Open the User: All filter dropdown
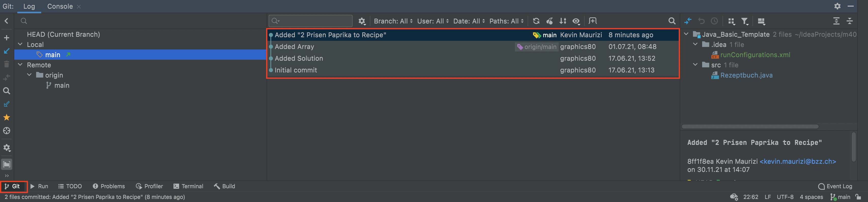This screenshot has height=202, width=868. click(x=433, y=21)
